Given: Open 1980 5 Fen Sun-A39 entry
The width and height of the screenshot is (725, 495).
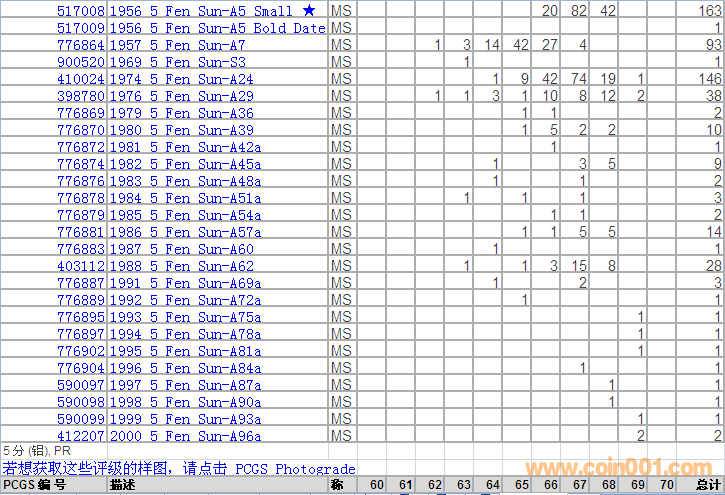Looking at the screenshot, I should [182, 130].
